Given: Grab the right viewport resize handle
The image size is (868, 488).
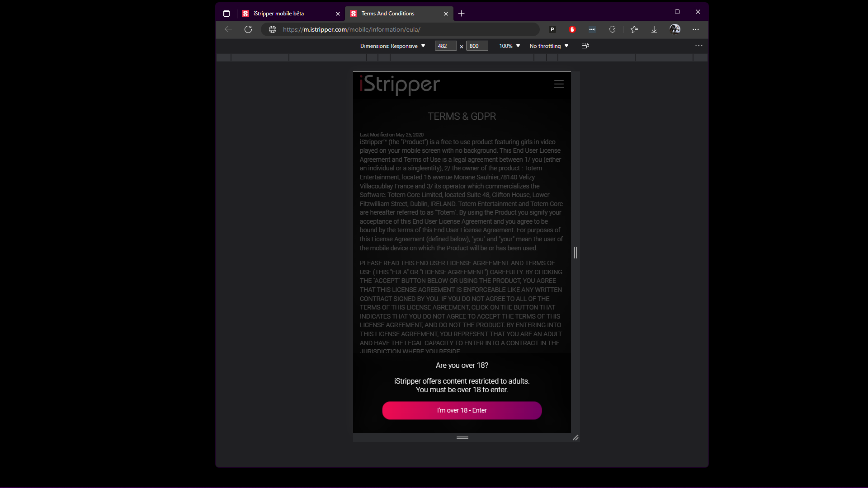Looking at the screenshot, I should [x=576, y=253].
